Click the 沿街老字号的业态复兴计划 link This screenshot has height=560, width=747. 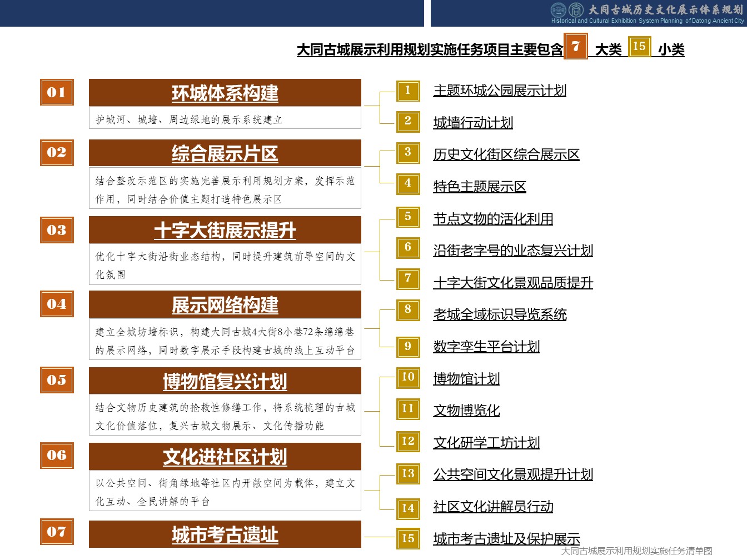point(513,251)
